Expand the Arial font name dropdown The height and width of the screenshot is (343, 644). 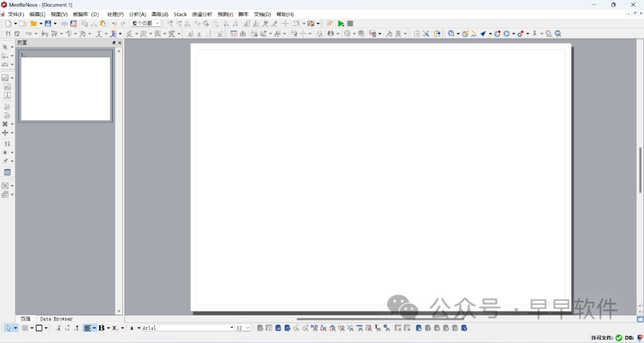(x=232, y=328)
